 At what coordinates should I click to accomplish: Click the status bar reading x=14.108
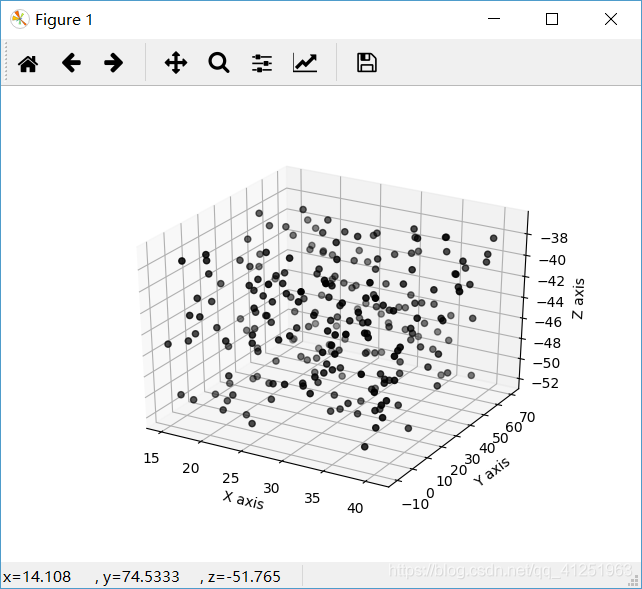tap(37, 577)
